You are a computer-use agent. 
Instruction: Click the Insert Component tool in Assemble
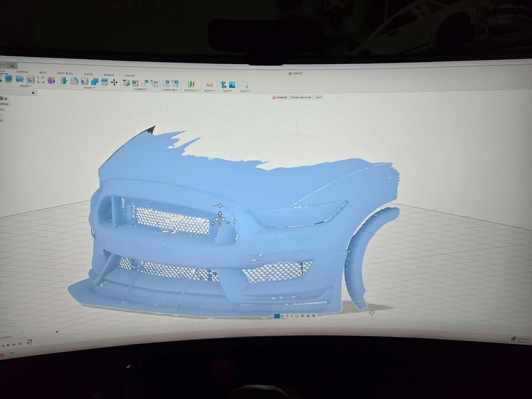tap(126, 83)
